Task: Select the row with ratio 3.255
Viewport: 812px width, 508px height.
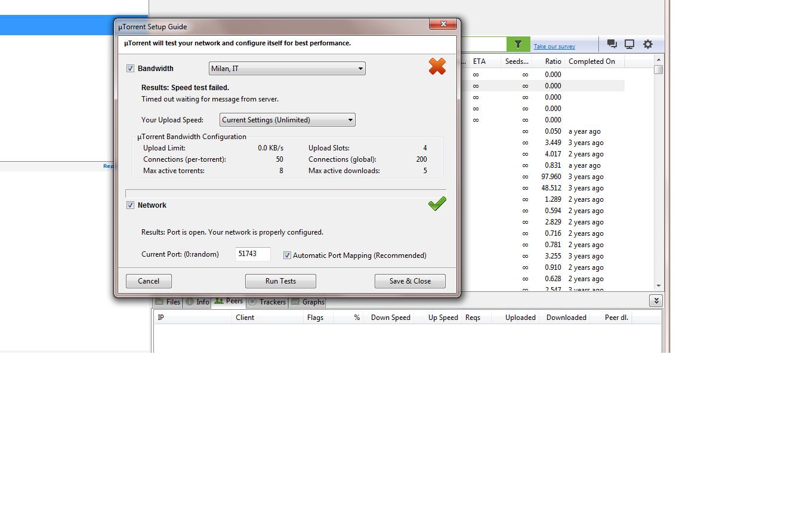Action: point(542,256)
